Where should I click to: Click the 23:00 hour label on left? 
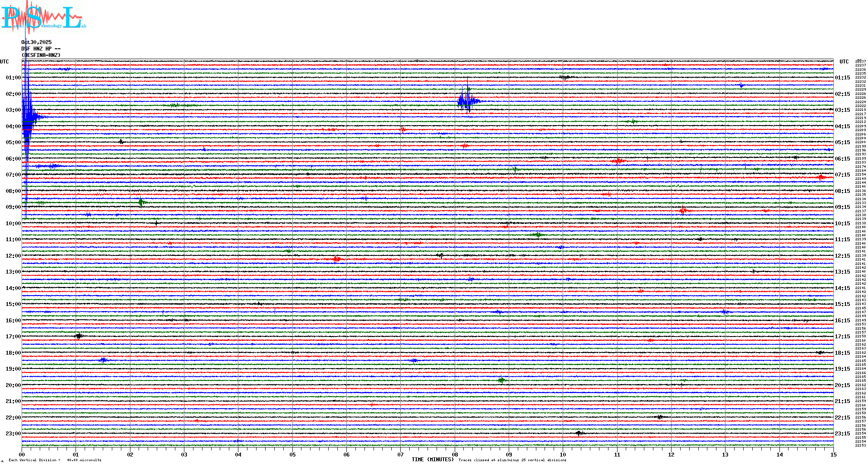(x=13, y=434)
